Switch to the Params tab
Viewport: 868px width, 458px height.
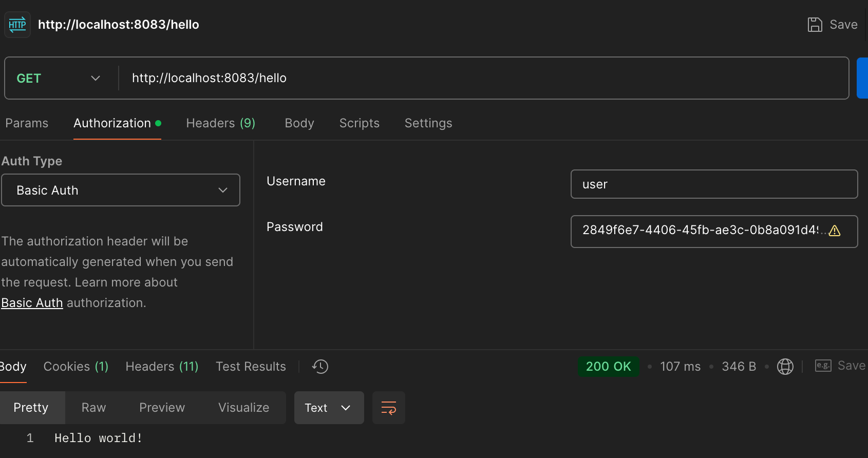(x=27, y=123)
